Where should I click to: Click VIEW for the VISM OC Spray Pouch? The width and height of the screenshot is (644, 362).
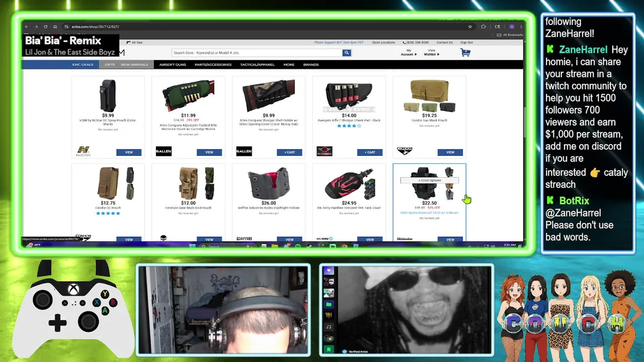[x=129, y=152]
